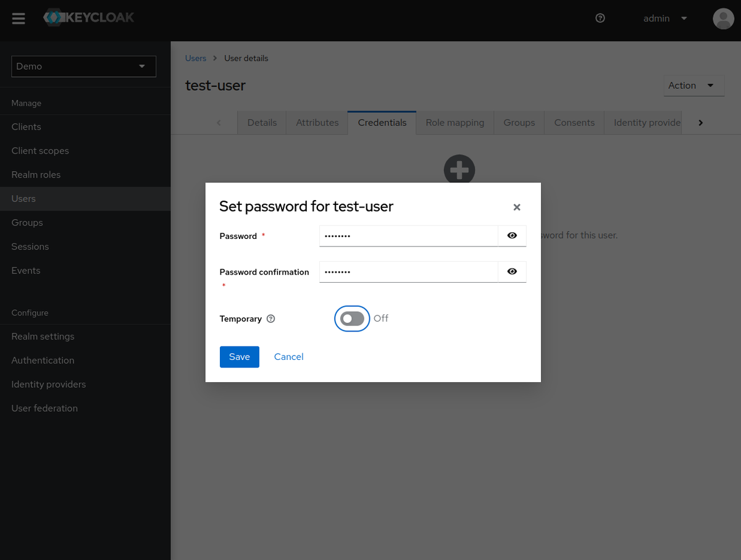Image resolution: width=741 pixels, height=560 pixels.
Task: Click the plus icon behind the dialog
Action: [x=459, y=169]
